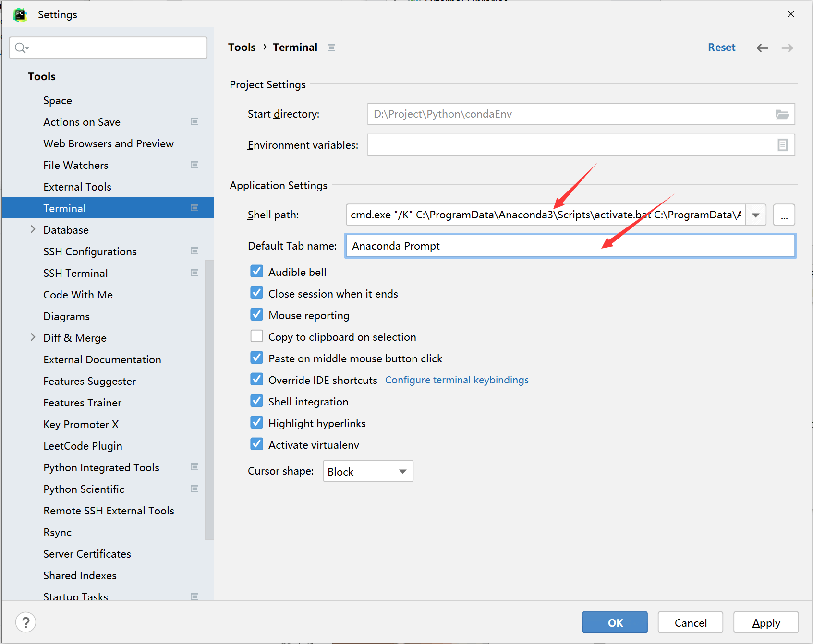Open Features Suggester settings

pos(89,381)
